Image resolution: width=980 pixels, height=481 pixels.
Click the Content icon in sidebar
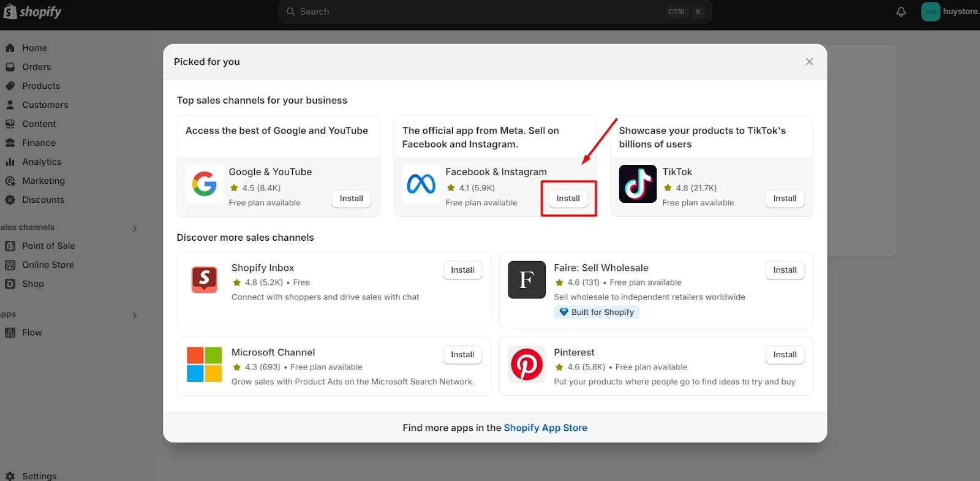[10, 124]
